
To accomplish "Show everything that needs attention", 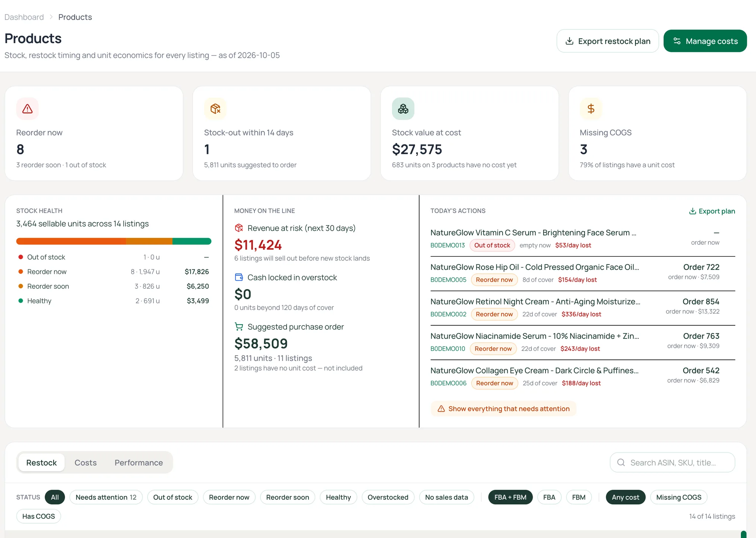I will click(503, 409).
